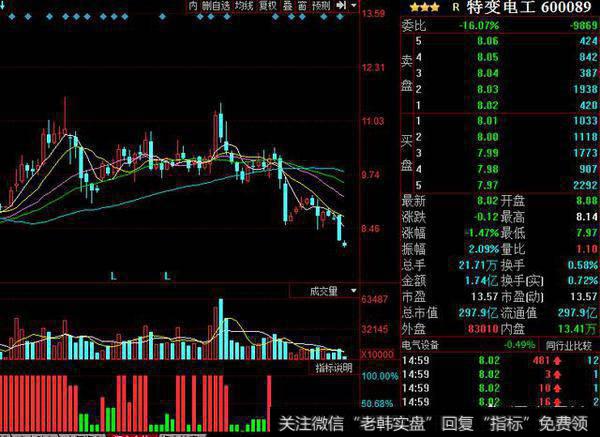Select buy level 1 price 8.01
600x437 pixels.
tap(488, 121)
